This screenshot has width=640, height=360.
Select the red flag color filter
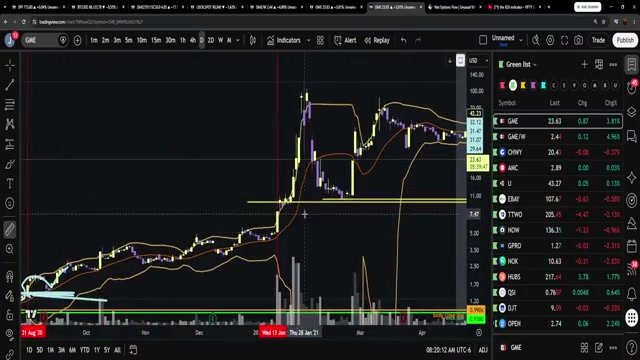click(x=502, y=85)
